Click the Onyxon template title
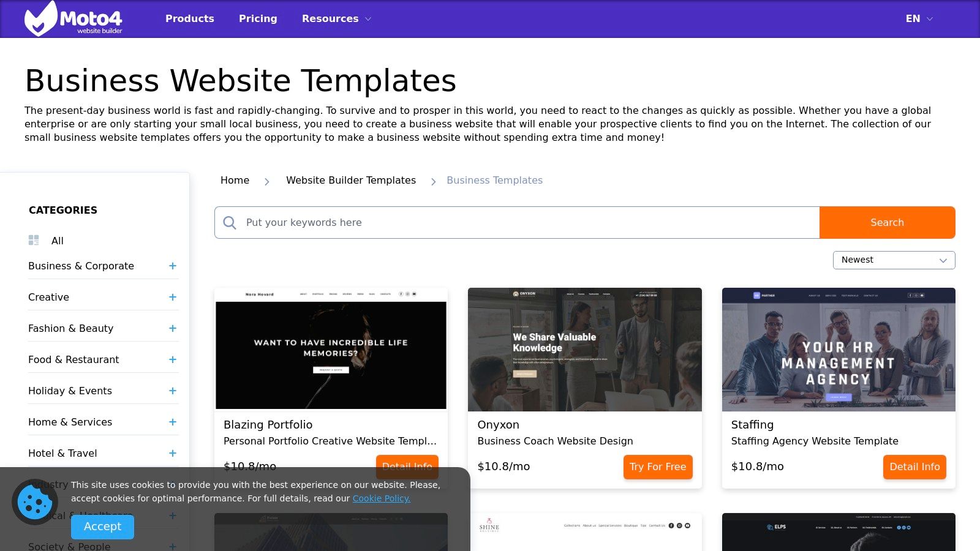 [x=498, y=424]
